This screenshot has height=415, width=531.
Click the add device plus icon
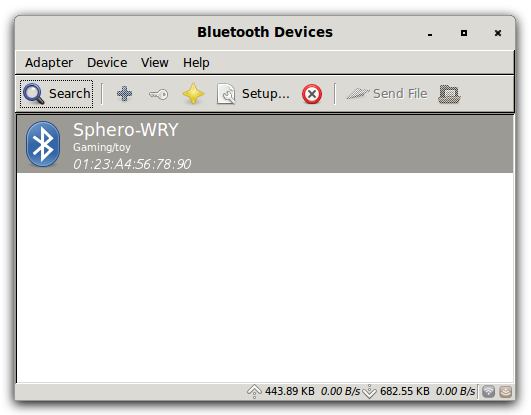[124, 94]
